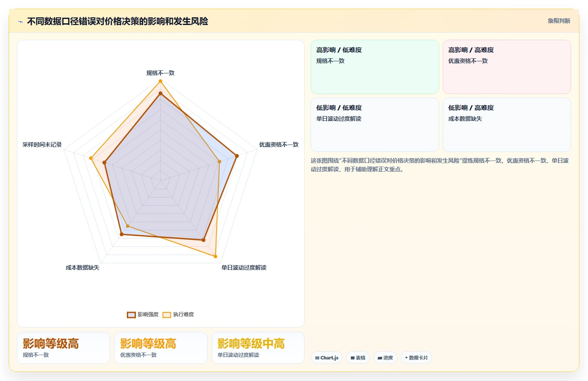Select the 影响等级高 card for 规格不一致
The image size is (588, 381).
[63, 348]
